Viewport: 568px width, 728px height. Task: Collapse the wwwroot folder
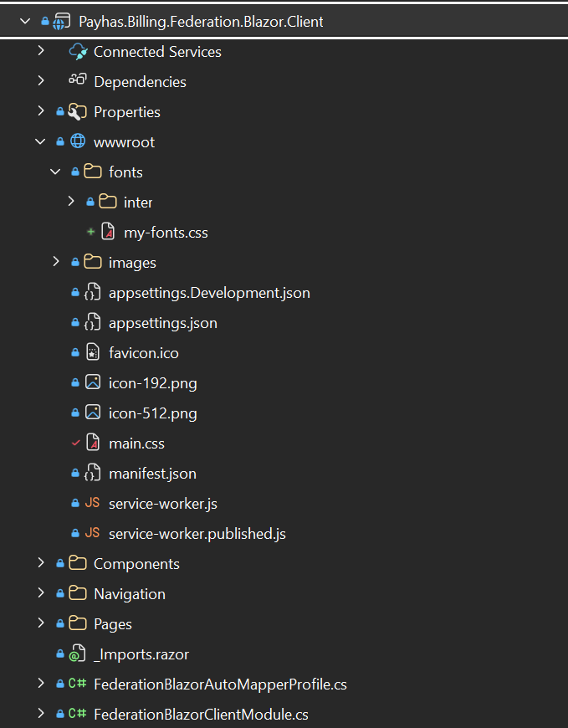coord(40,141)
